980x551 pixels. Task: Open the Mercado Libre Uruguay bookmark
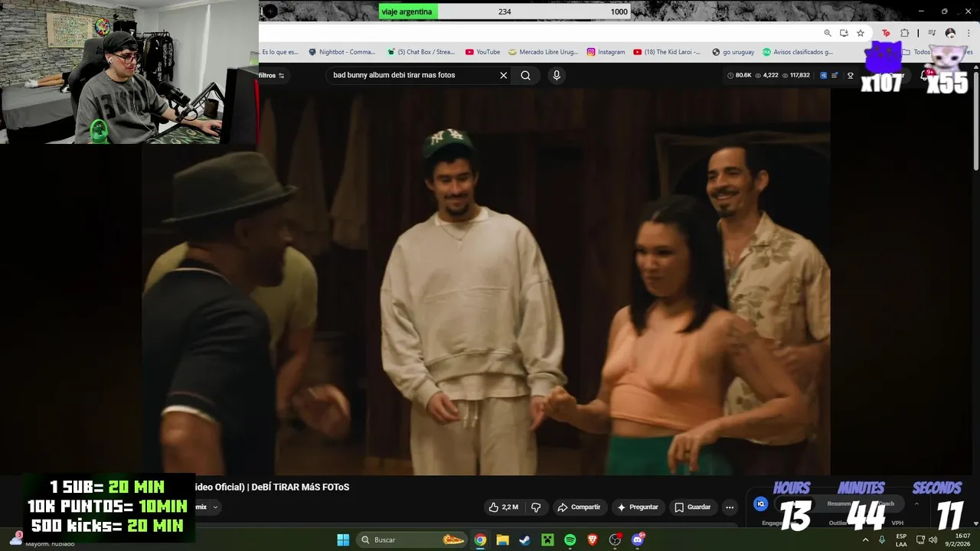point(544,52)
